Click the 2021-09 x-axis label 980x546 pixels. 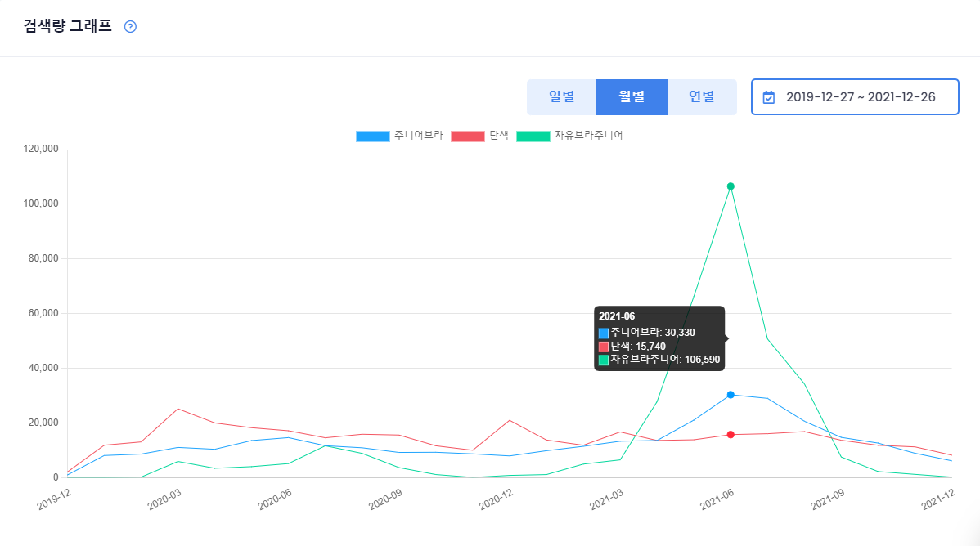click(828, 499)
